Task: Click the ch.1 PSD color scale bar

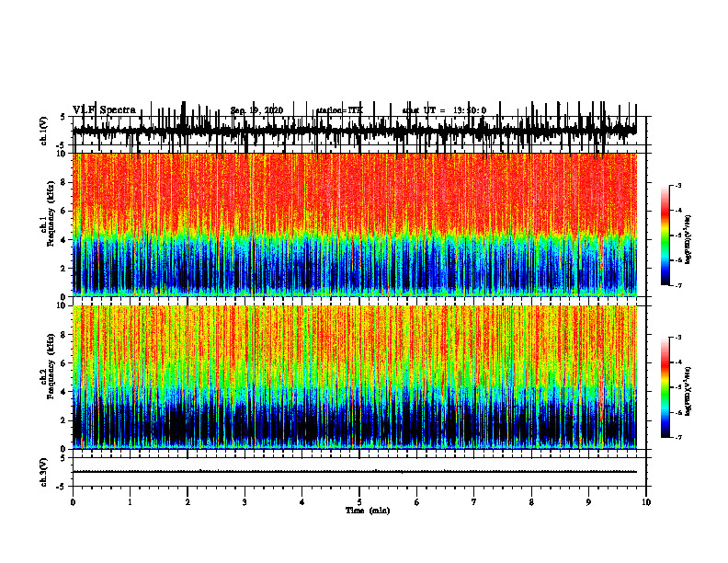Action: click(665, 236)
